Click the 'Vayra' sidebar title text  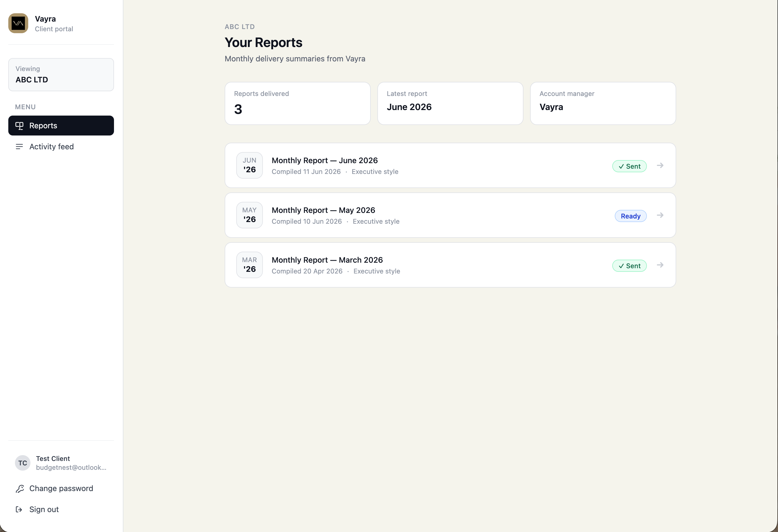pyautogui.click(x=45, y=19)
